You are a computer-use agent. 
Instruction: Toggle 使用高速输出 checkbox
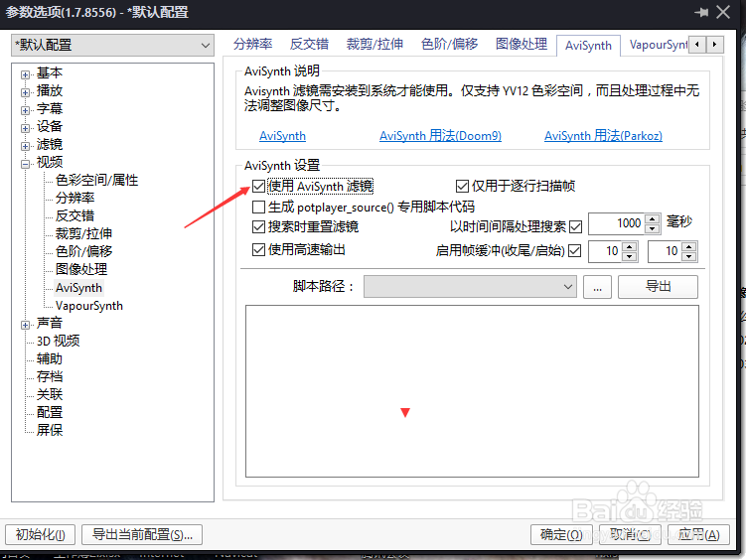(258, 249)
